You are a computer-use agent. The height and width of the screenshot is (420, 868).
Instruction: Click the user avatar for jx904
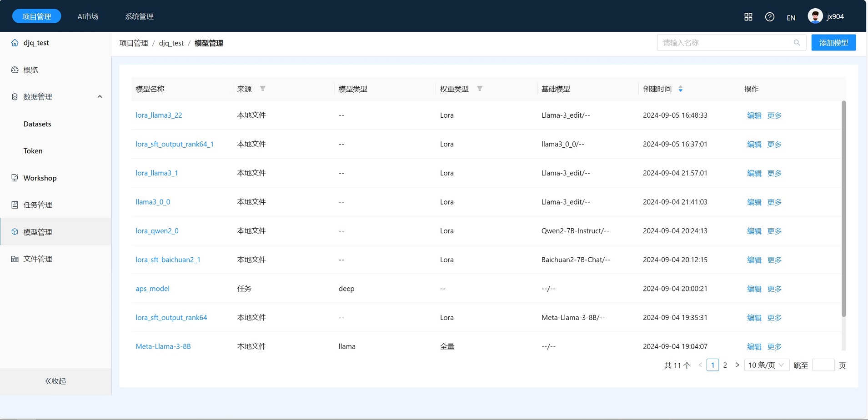point(815,16)
